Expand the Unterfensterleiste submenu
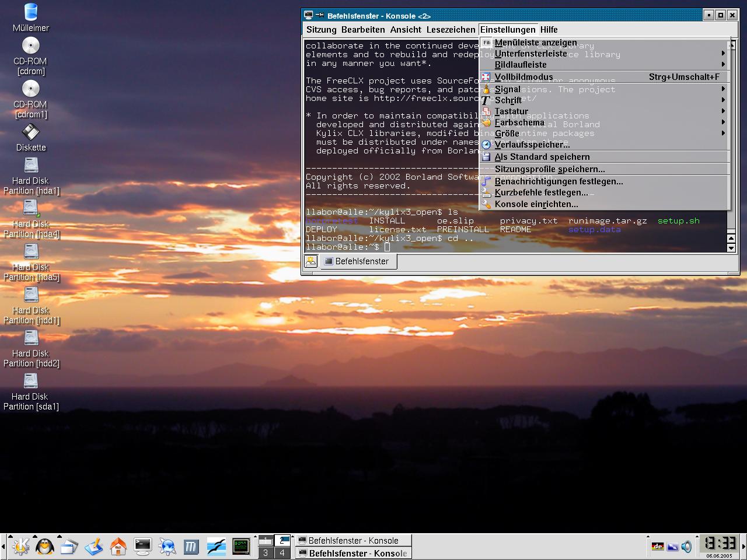 (605, 54)
